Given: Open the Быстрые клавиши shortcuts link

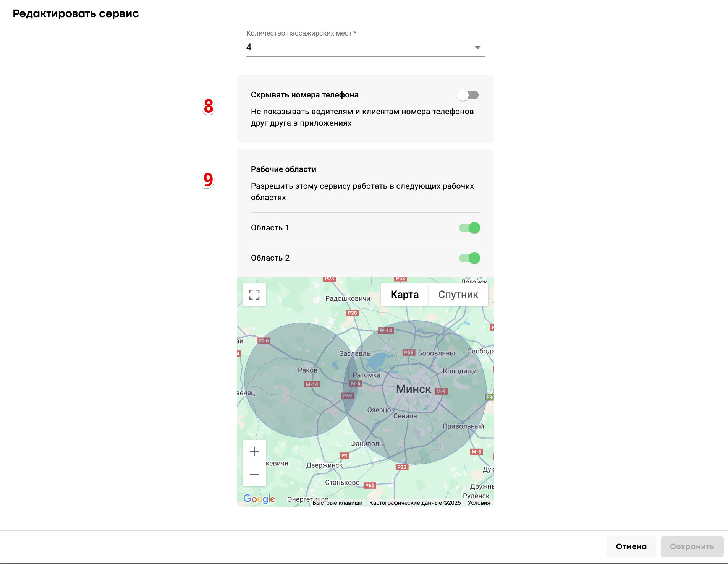Looking at the screenshot, I should click(x=337, y=503).
